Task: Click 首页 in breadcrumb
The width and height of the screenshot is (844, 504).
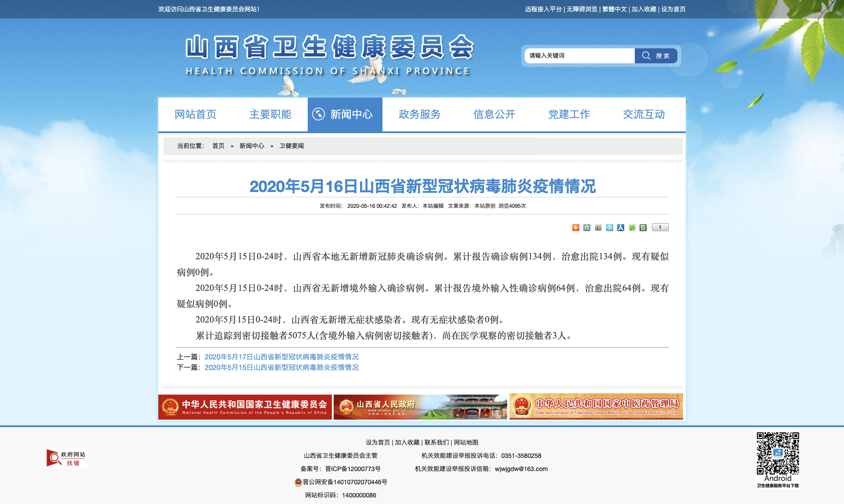Action: coord(218,146)
